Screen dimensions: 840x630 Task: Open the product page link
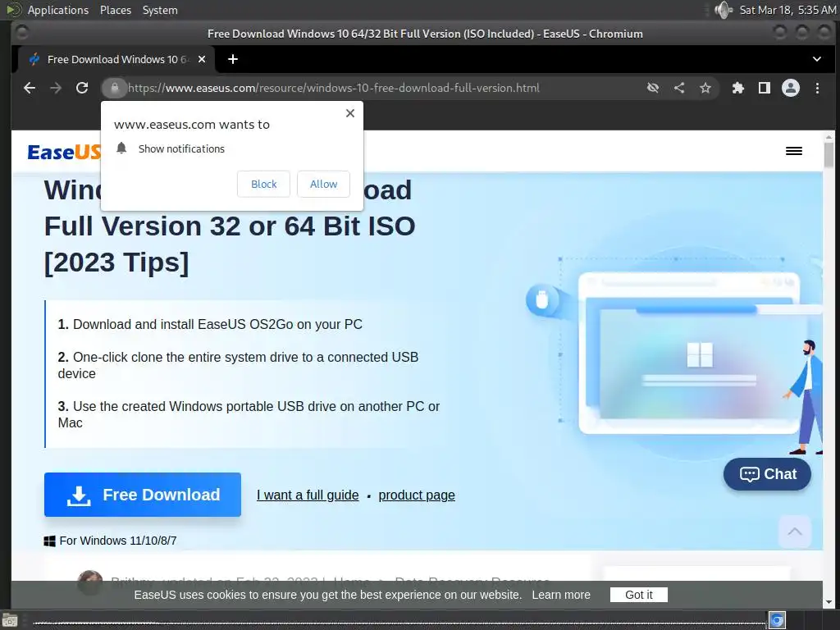coord(417,495)
